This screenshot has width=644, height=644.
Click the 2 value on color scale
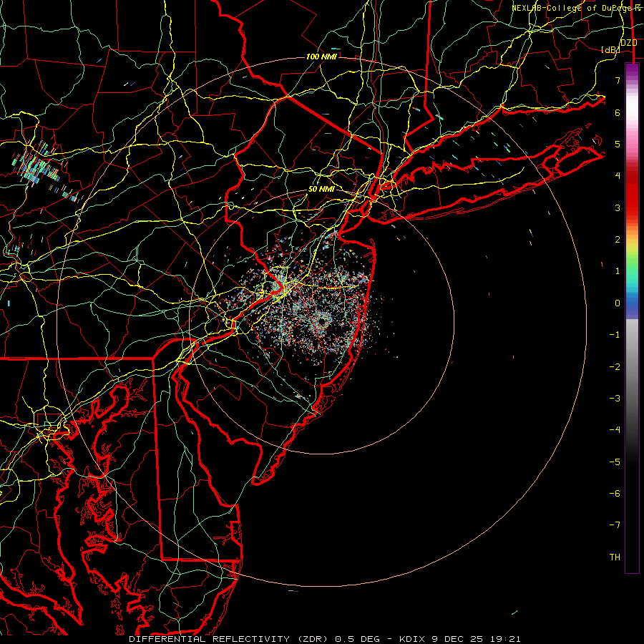pos(618,240)
